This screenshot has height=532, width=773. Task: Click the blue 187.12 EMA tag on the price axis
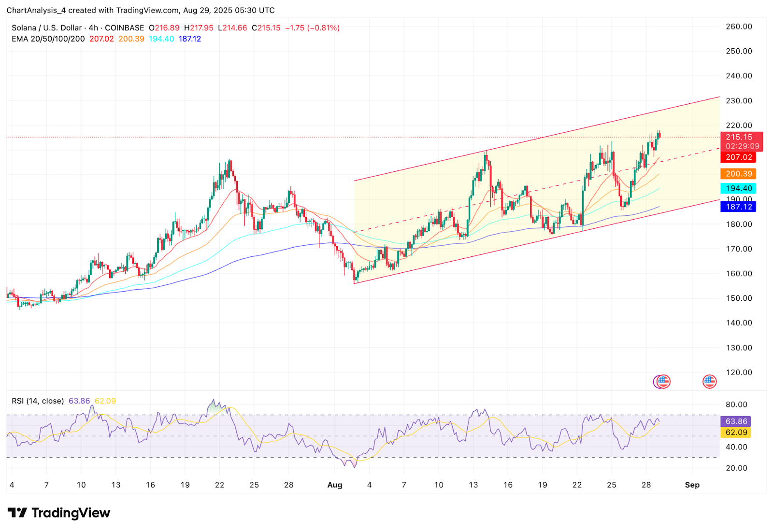[x=738, y=207]
